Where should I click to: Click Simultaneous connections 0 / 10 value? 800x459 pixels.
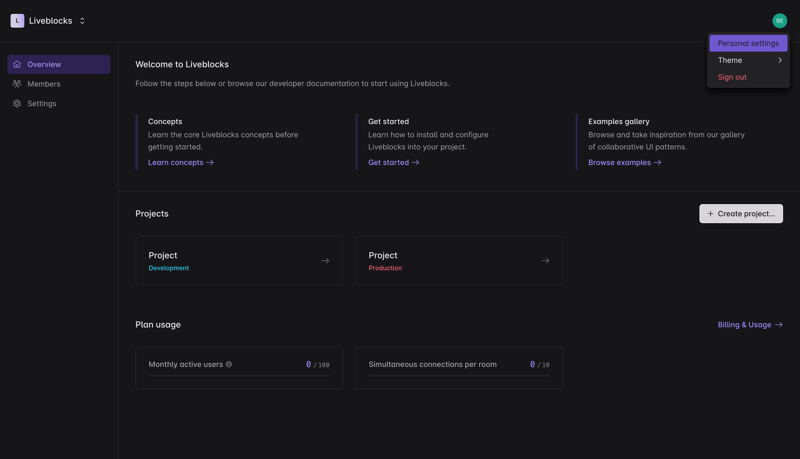click(539, 364)
